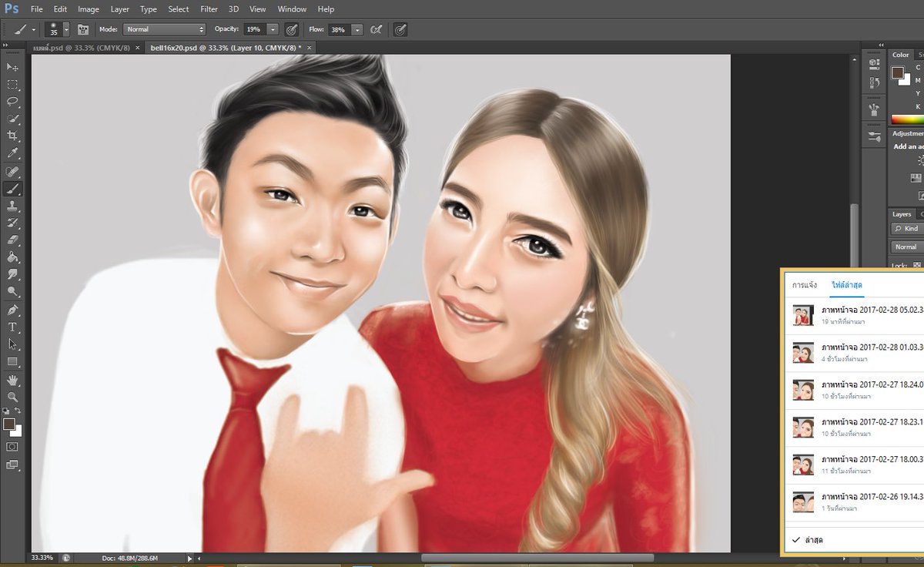Select the Lasso tool
The width and height of the screenshot is (924, 567).
pyautogui.click(x=12, y=101)
